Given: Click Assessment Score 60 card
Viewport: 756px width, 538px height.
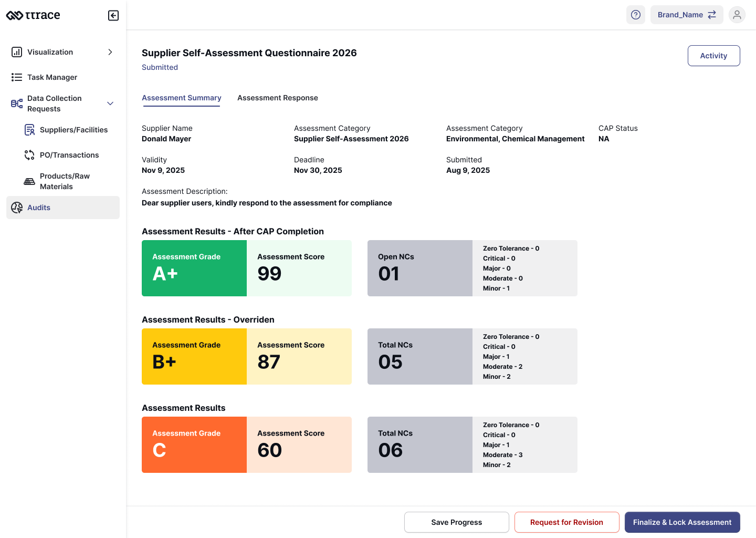Looking at the screenshot, I should coord(299,445).
